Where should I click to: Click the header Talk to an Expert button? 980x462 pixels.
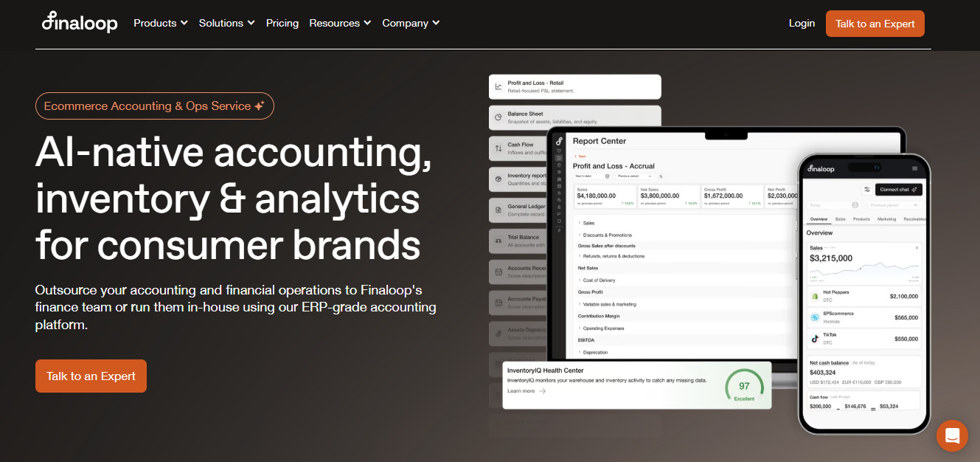(x=875, y=24)
